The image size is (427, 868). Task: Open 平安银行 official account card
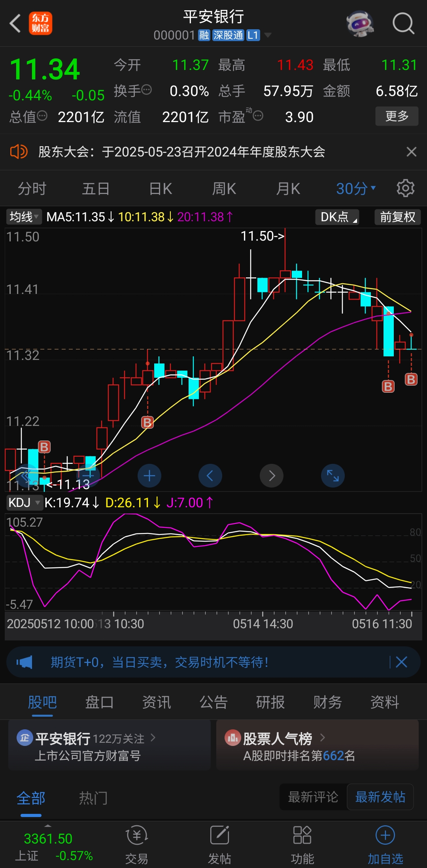pos(110,746)
